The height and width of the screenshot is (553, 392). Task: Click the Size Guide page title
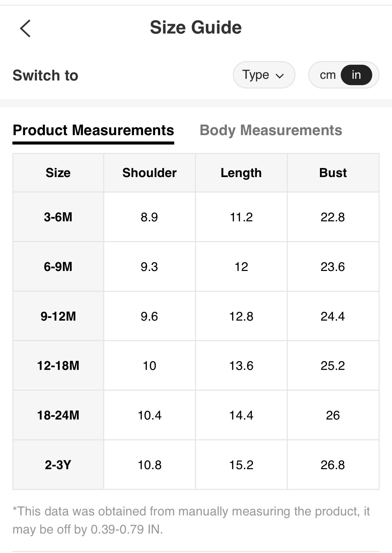coord(196,27)
